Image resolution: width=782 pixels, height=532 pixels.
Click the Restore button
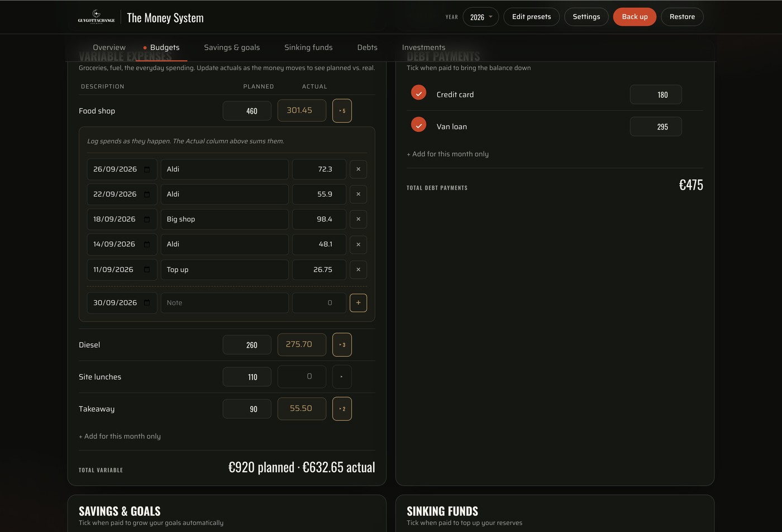(x=682, y=17)
